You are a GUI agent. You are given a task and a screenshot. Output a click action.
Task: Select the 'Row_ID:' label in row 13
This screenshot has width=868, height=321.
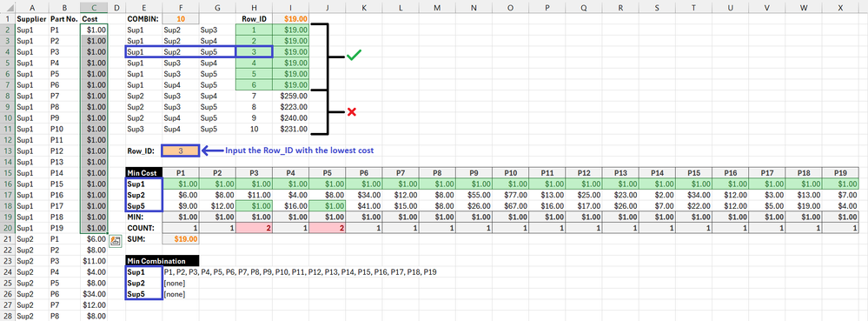[144, 150]
